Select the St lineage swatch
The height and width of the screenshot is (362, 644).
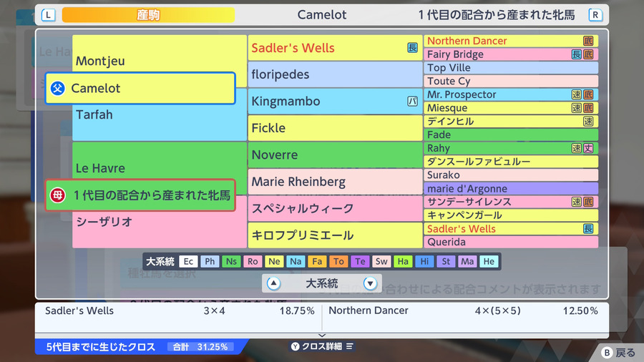click(x=446, y=261)
